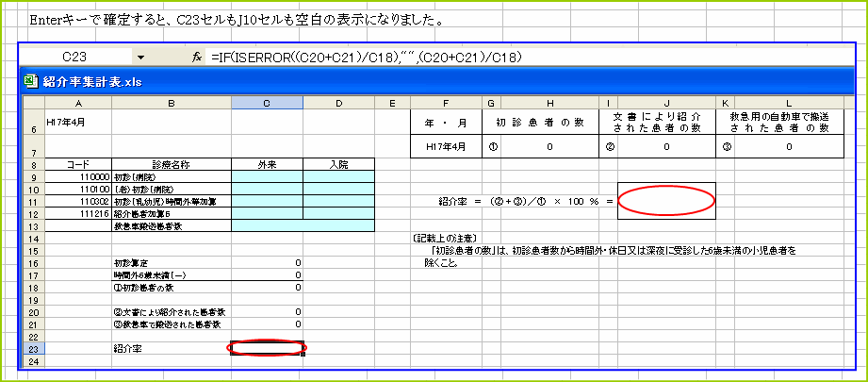The image size is (868, 382).
Task: Select column F header
Action: (446, 103)
